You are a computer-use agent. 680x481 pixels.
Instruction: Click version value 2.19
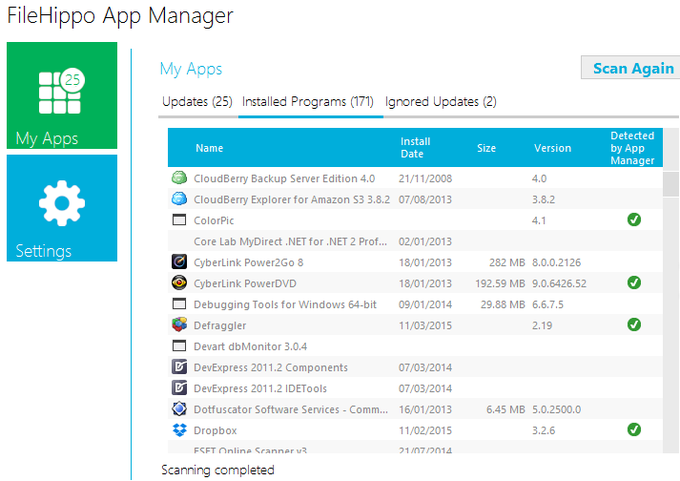pyautogui.click(x=542, y=326)
